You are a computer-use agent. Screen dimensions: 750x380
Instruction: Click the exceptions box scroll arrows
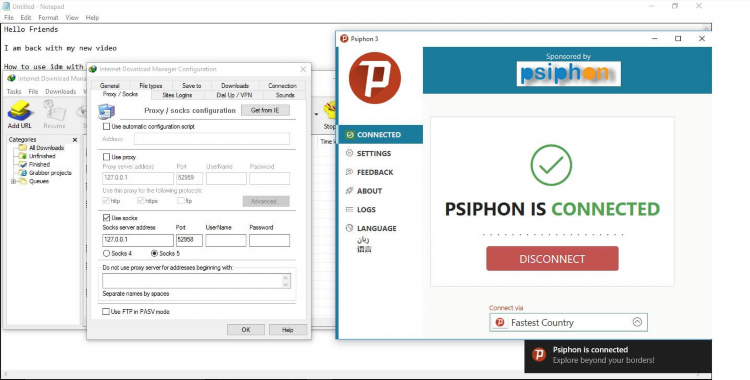click(x=286, y=281)
